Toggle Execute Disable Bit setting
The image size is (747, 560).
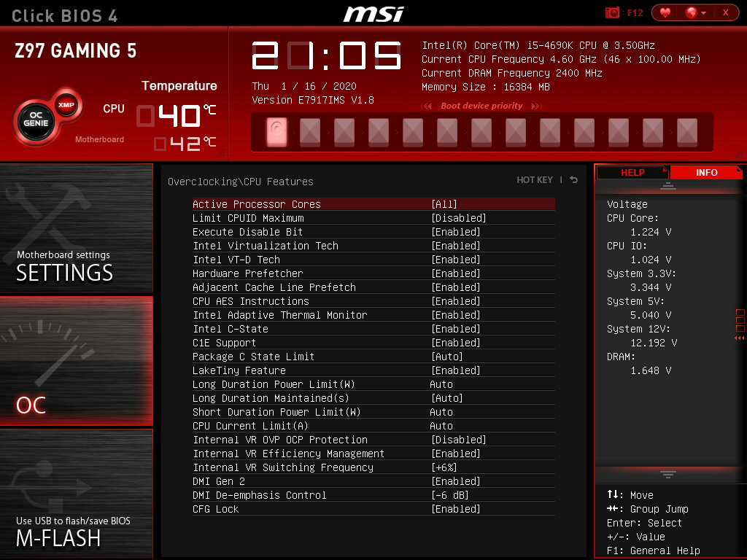(x=373, y=232)
